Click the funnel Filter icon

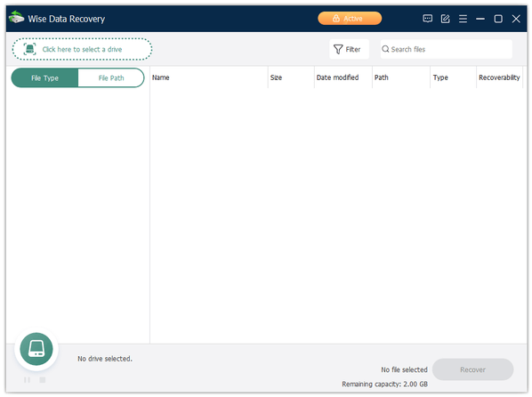(338, 50)
